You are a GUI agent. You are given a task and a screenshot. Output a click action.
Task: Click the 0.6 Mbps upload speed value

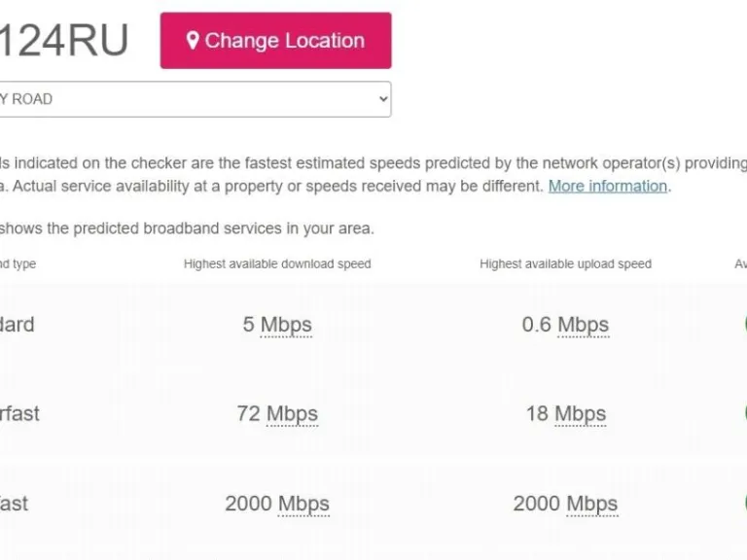565,325
